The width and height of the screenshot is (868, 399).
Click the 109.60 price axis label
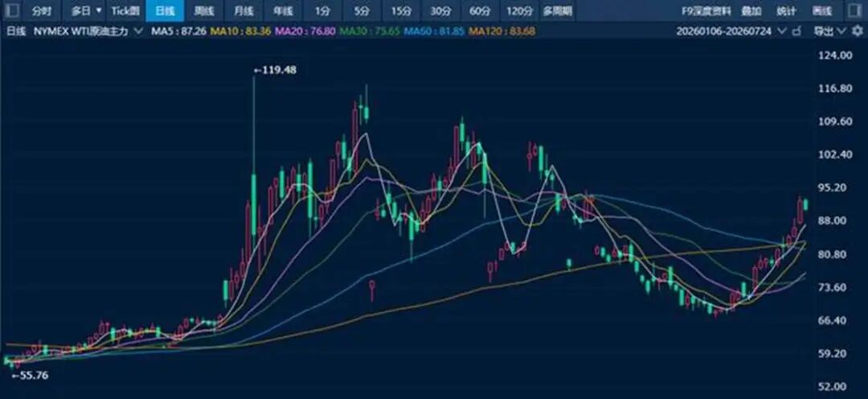(835, 121)
